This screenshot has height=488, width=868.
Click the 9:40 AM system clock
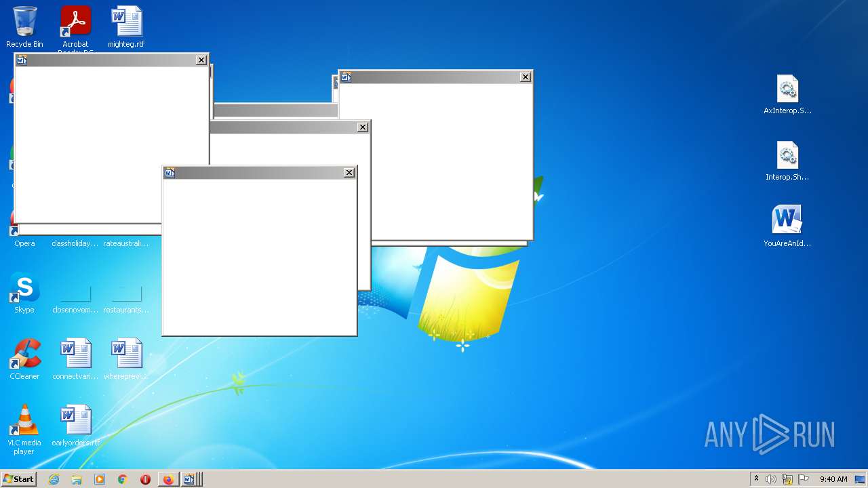tap(833, 479)
